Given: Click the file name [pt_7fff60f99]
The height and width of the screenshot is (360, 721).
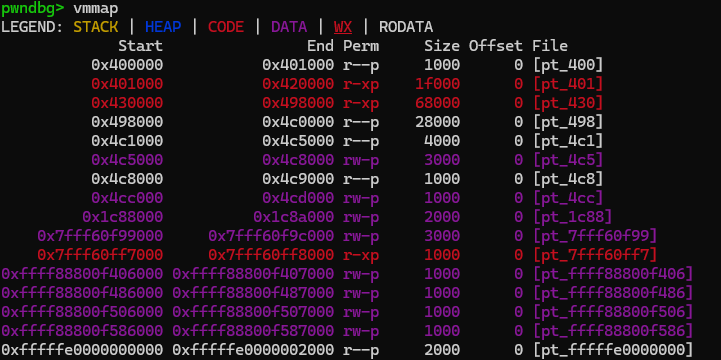Looking at the screenshot, I should [x=595, y=235].
